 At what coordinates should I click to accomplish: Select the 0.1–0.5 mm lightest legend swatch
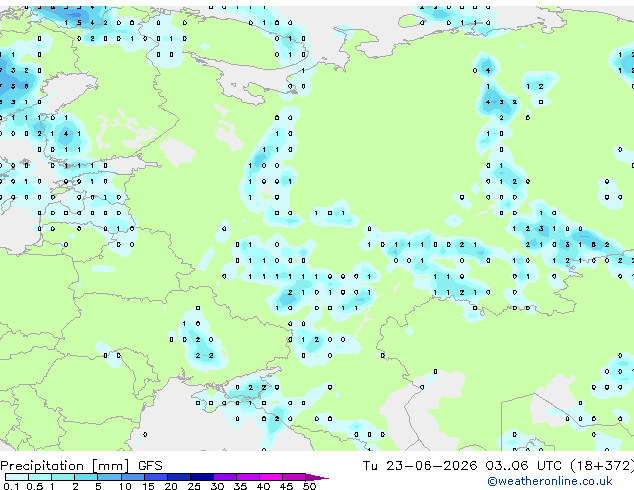(x=17, y=477)
